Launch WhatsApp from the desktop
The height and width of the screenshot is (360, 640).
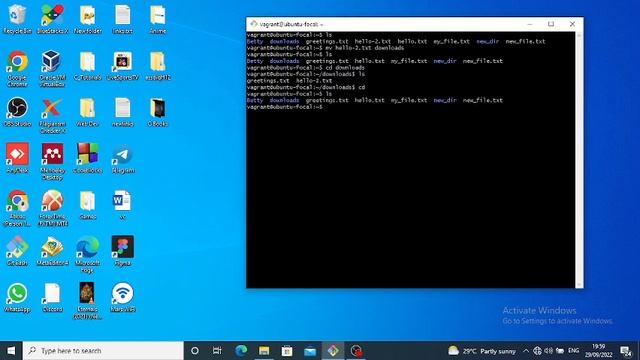[x=17, y=297]
